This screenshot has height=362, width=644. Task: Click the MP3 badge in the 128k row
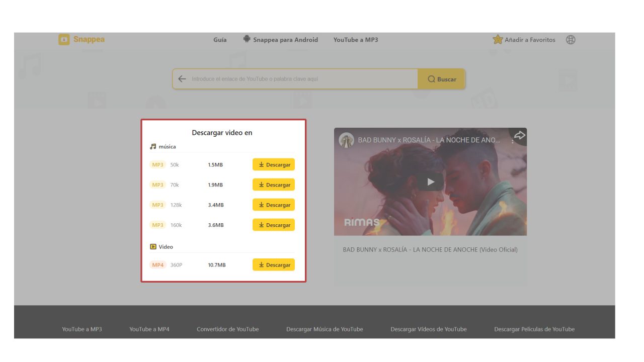click(x=158, y=205)
